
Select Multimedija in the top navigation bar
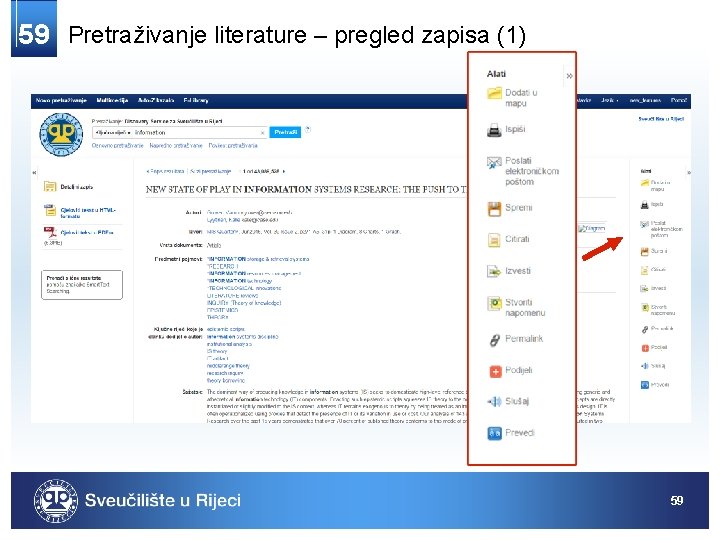pyautogui.click(x=112, y=100)
